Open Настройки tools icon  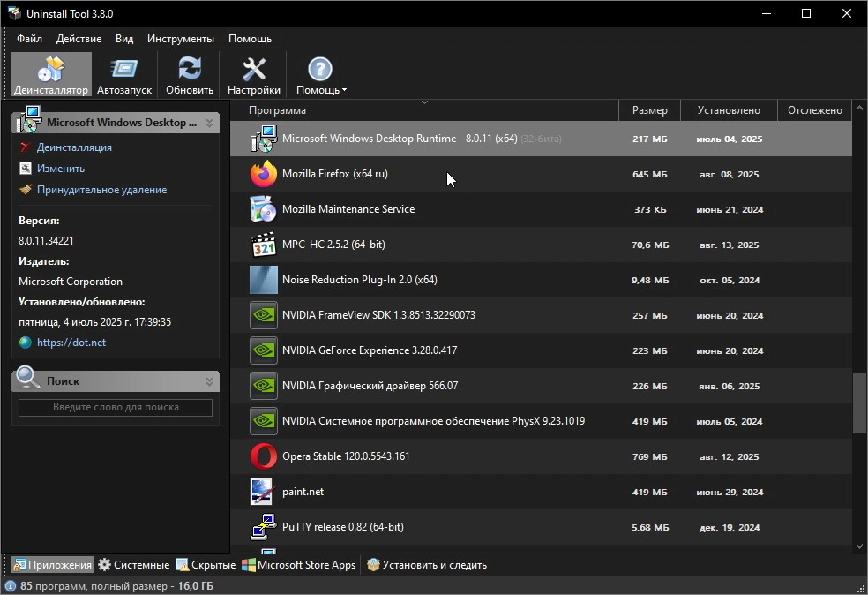click(254, 69)
